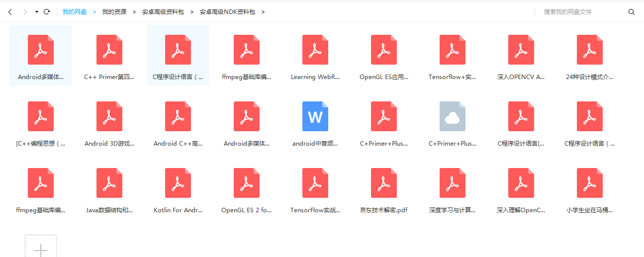Screen dimensions: 644x257
Task: Select the Kotlin For Andr... PDF icon
Action: (178, 183)
